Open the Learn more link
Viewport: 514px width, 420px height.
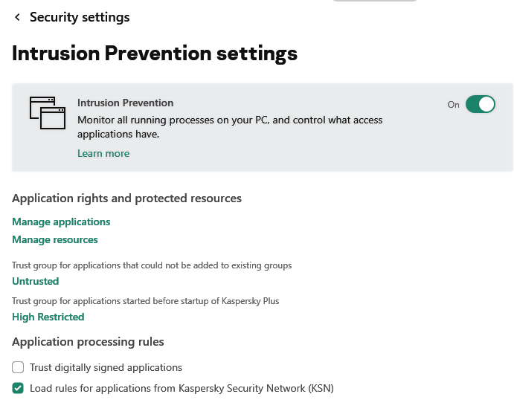pos(103,153)
